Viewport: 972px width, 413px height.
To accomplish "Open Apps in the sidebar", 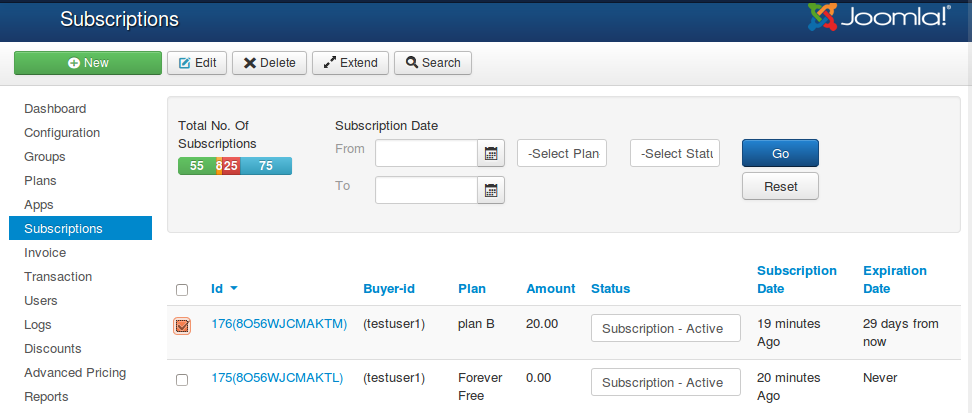I will (38, 205).
